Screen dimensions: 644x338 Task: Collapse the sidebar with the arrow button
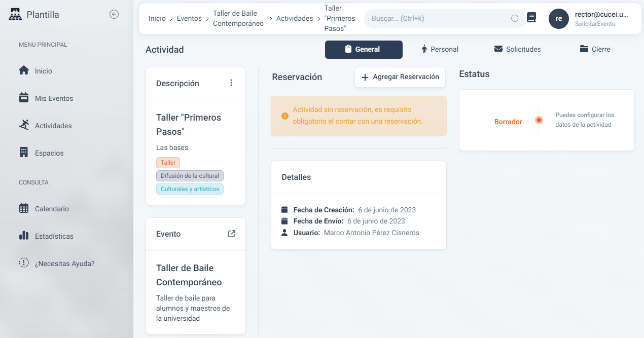[x=115, y=14]
